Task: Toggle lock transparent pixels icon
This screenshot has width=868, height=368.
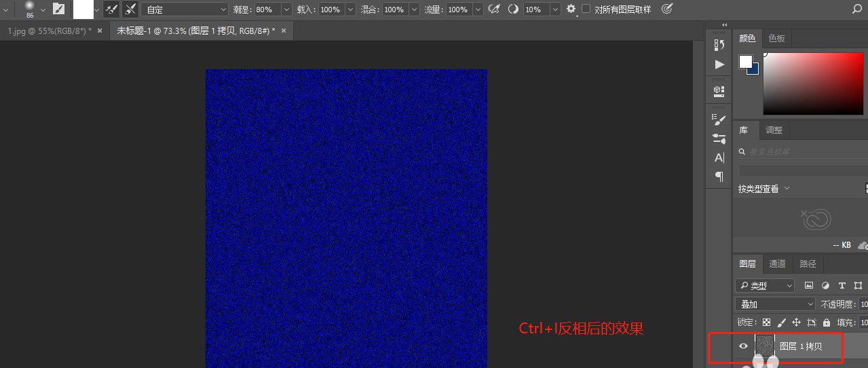Action: pos(767,323)
